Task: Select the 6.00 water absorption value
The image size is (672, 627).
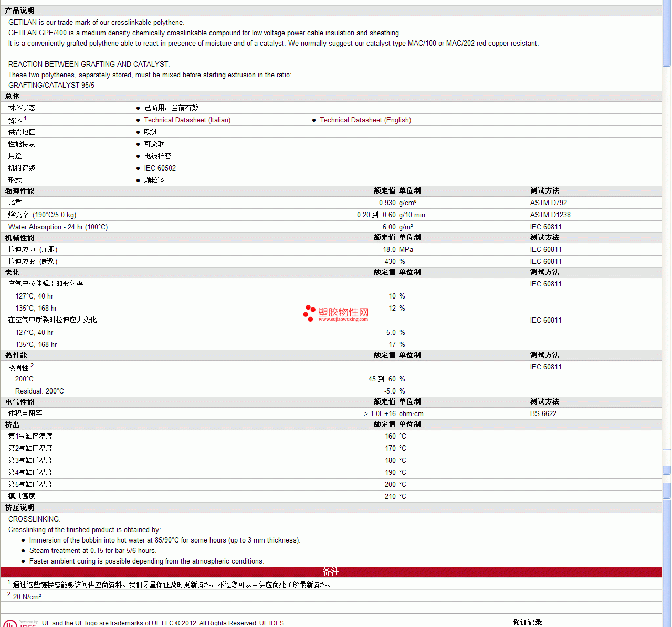Action: click(389, 227)
